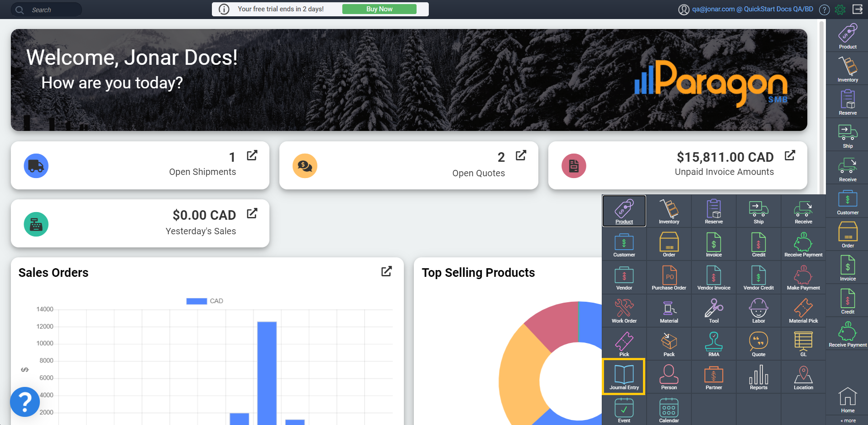Open the Partner module
Screen dimensions: 868x425
click(x=714, y=377)
